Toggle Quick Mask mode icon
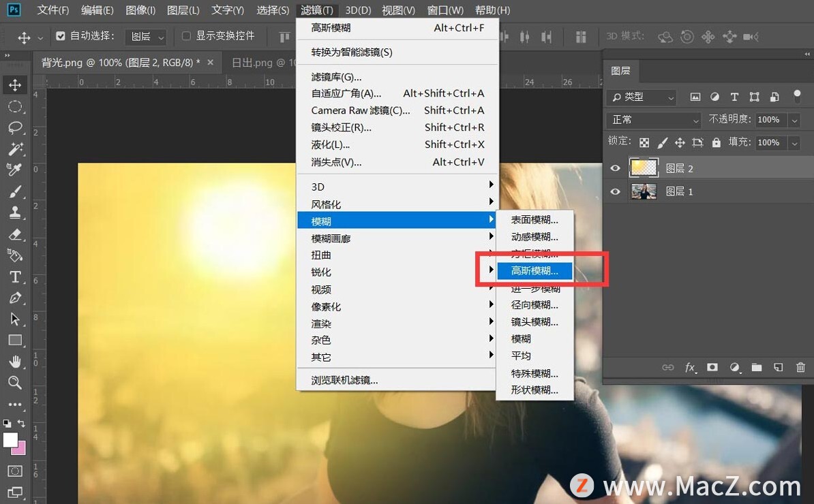This screenshot has width=814, height=504. tap(15, 471)
